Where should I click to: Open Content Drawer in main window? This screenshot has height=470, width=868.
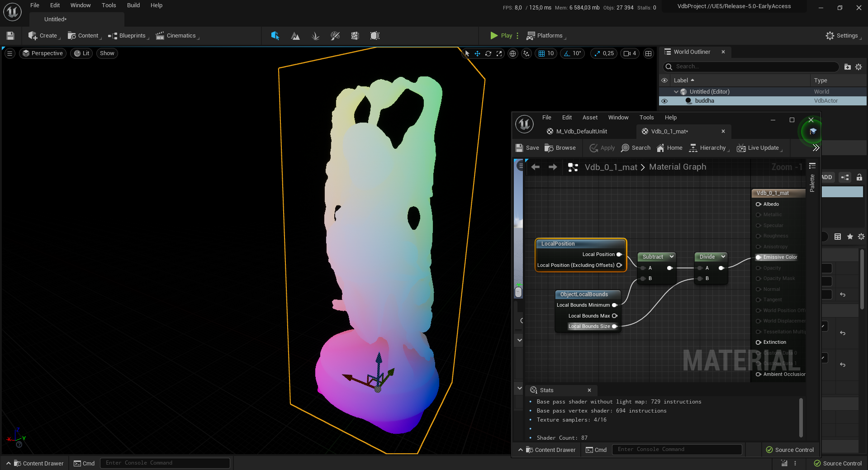click(35, 463)
